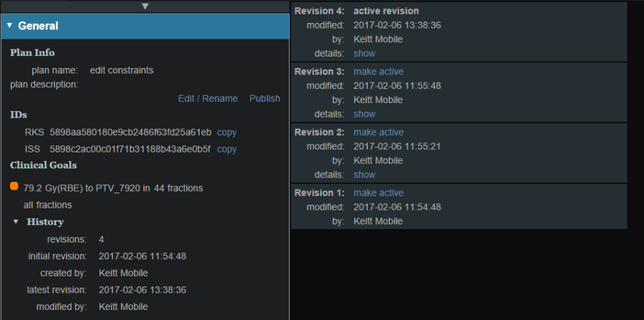Make Revision 3 active
644x320 pixels.
coord(379,72)
